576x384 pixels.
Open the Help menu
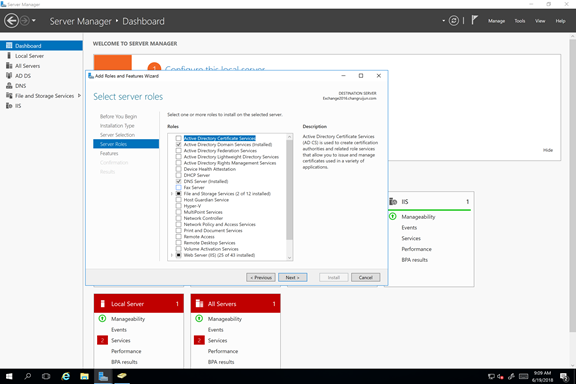pyautogui.click(x=560, y=21)
